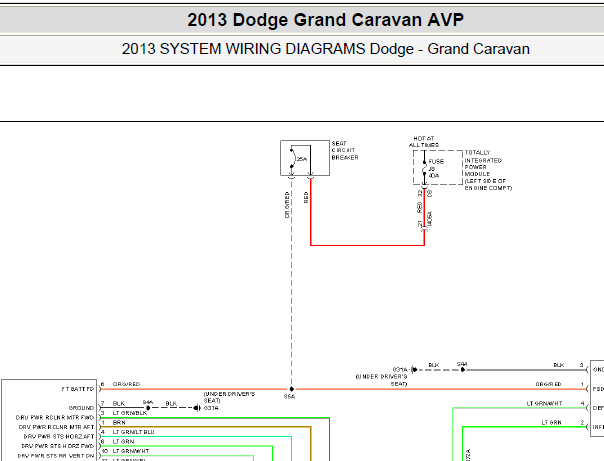
Task: Click the GROUND pin label on left module
Action: pos(82,406)
